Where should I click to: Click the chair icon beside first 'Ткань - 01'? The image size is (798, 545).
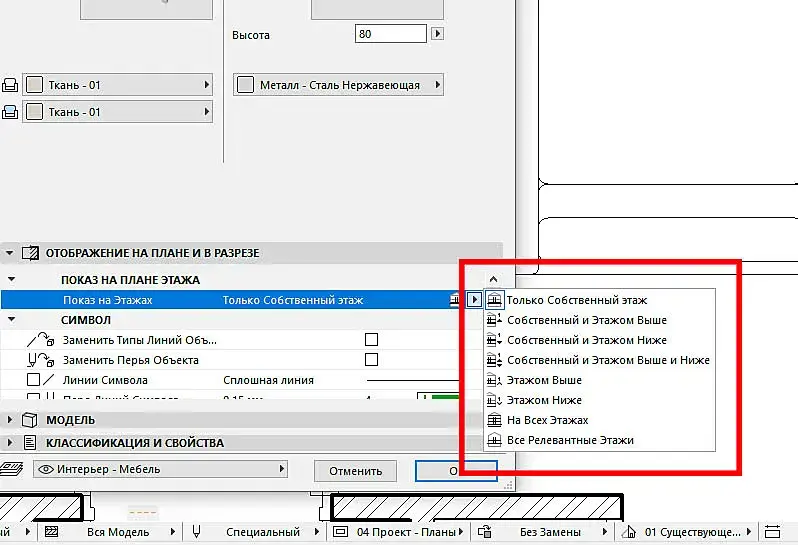(10, 85)
